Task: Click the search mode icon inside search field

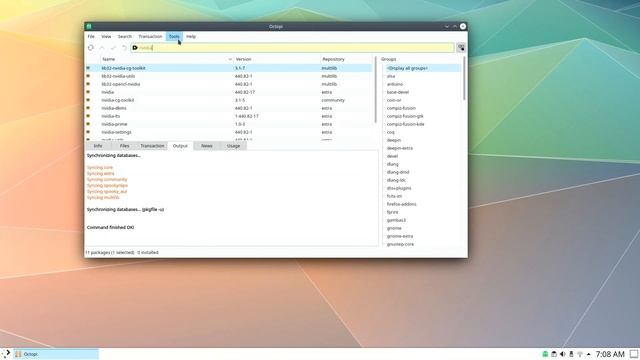Action: (135, 48)
